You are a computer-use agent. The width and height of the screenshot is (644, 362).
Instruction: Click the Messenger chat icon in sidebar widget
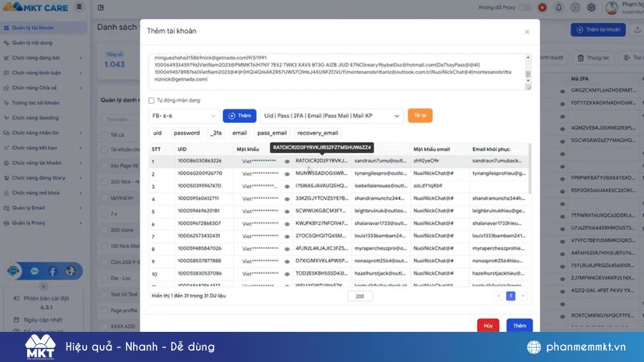[34, 271]
